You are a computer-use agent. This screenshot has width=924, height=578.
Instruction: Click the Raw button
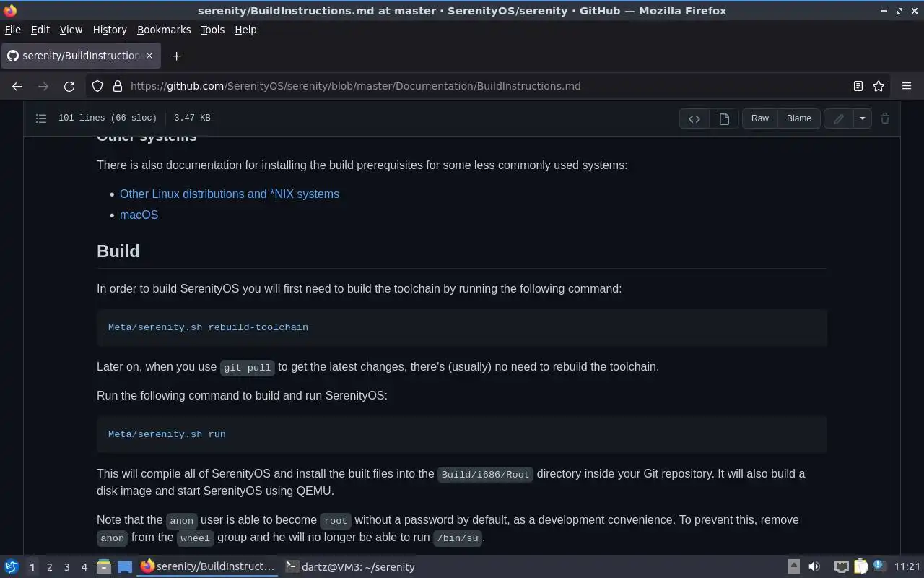[x=760, y=118]
